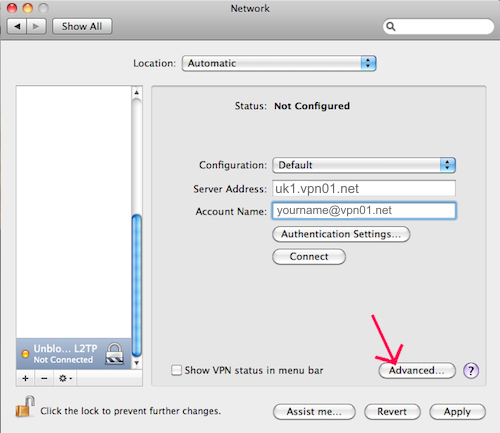The height and width of the screenshot is (433, 500).
Task: Enable Show VPN status in menu bar
Action: [176, 370]
